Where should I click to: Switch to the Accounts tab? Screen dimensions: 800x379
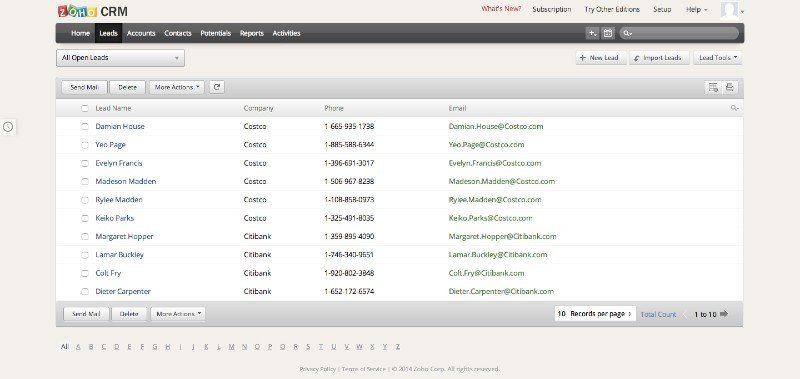[141, 33]
